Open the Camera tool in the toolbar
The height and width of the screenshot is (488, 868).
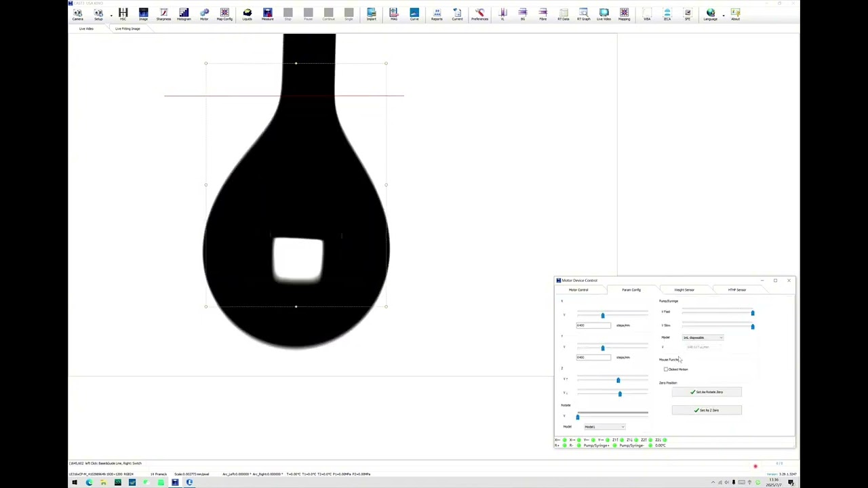(x=77, y=14)
